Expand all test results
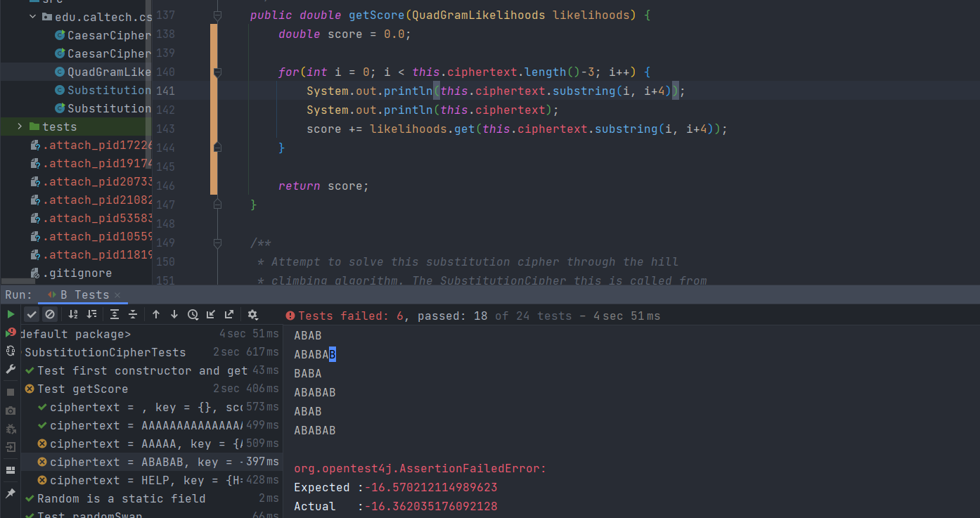 pyautogui.click(x=115, y=315)
